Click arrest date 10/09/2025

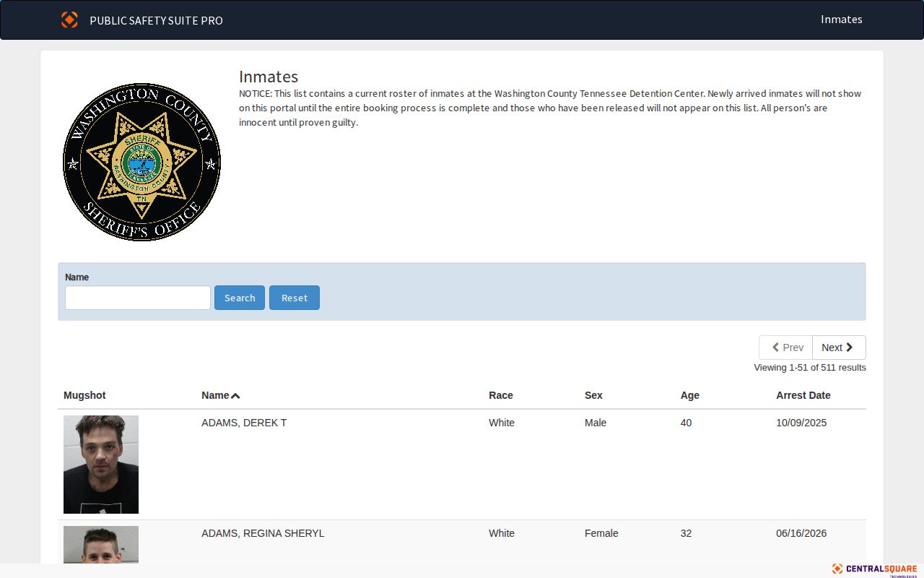pyautogui.click(x=801, y=423)
